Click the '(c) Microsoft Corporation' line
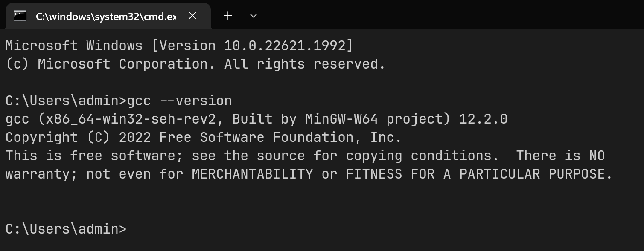Screen dimensions: 644x251 click(195, 64)
